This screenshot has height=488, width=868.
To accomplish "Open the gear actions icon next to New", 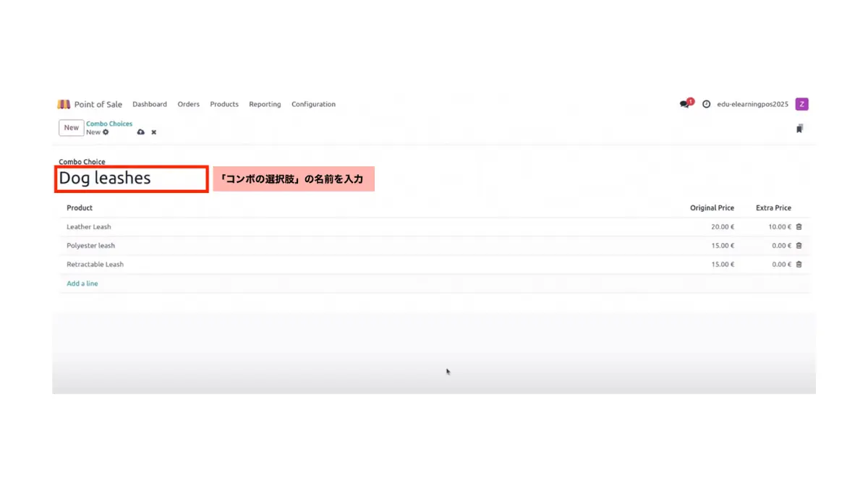I will pyautogui.click(x=105, y=132).
